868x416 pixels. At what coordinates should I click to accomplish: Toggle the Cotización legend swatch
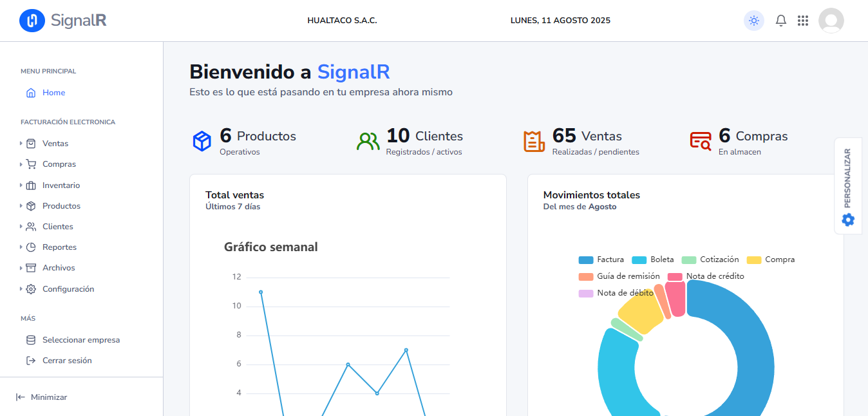tap(689, 260)
